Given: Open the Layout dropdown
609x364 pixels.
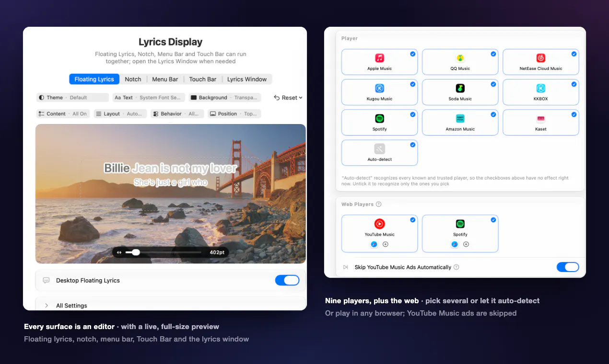Looking at the screenshot, I should coord(120,114).
